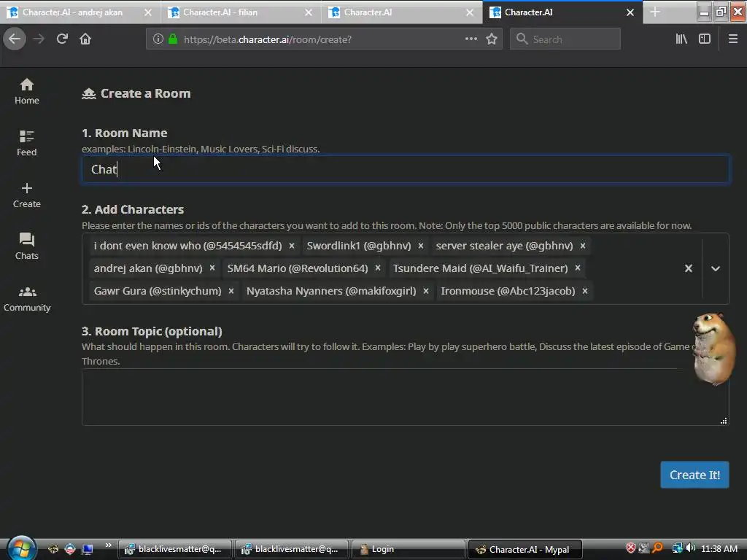The height and width of the screenshot is (560, 747).
Task: Click the network computers tray icon
Action: 677,548
